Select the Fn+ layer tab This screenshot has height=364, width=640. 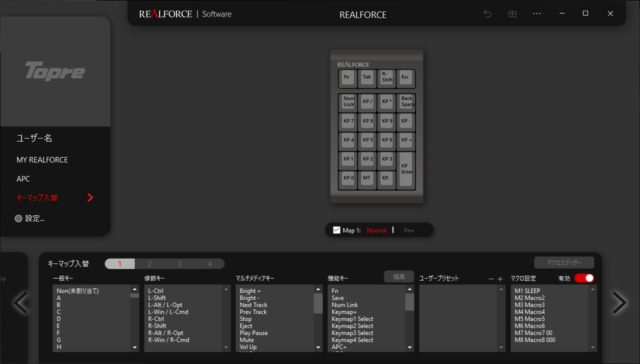pyautogui.click(x=409, y=231)
